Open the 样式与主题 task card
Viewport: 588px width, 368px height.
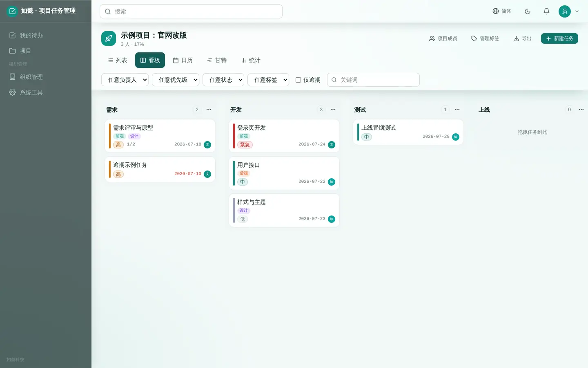coord(284,211)
